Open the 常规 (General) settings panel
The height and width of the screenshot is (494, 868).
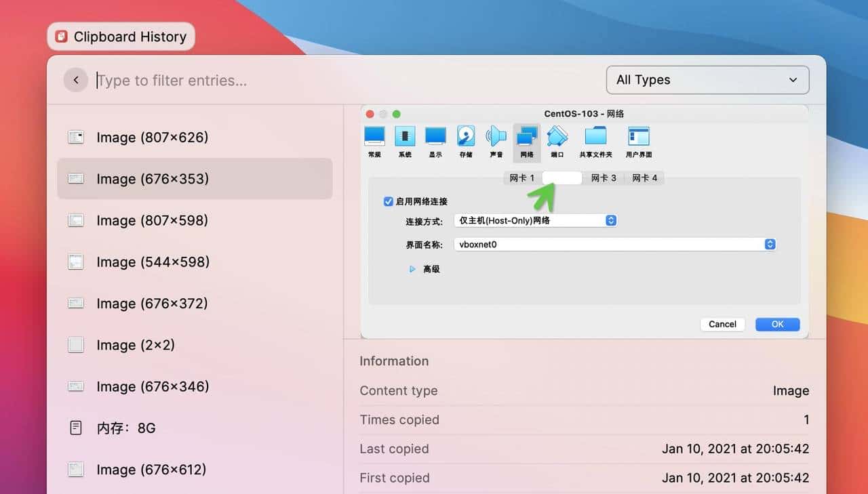[374, 139]
